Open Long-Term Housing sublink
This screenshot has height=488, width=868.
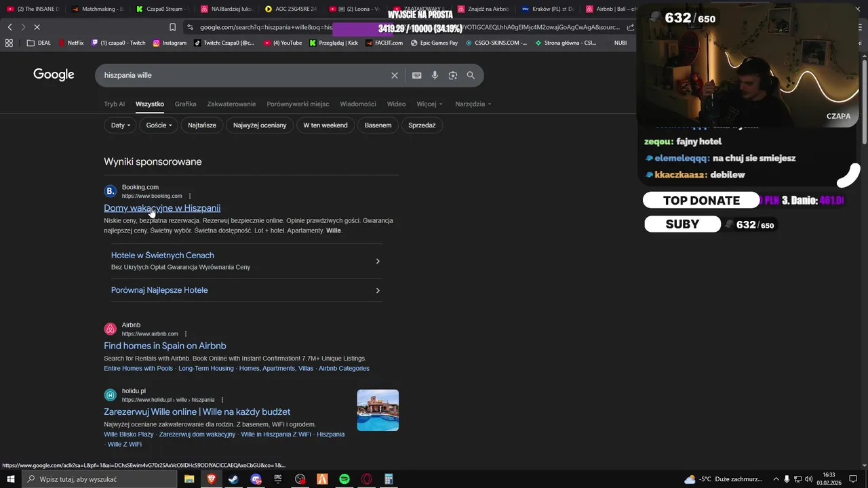coord(206,368)
